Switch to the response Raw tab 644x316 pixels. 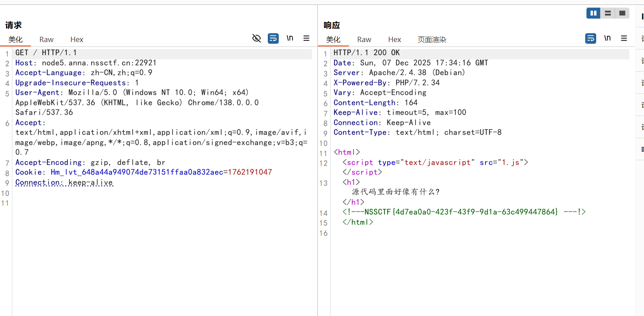pos(364,39)
